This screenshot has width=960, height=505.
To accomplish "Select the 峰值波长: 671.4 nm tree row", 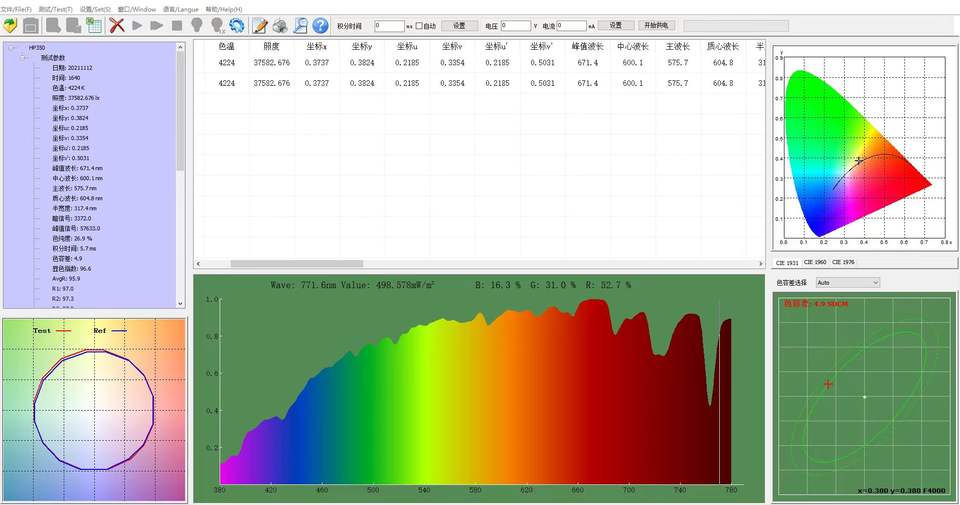I will click(77, 168).
